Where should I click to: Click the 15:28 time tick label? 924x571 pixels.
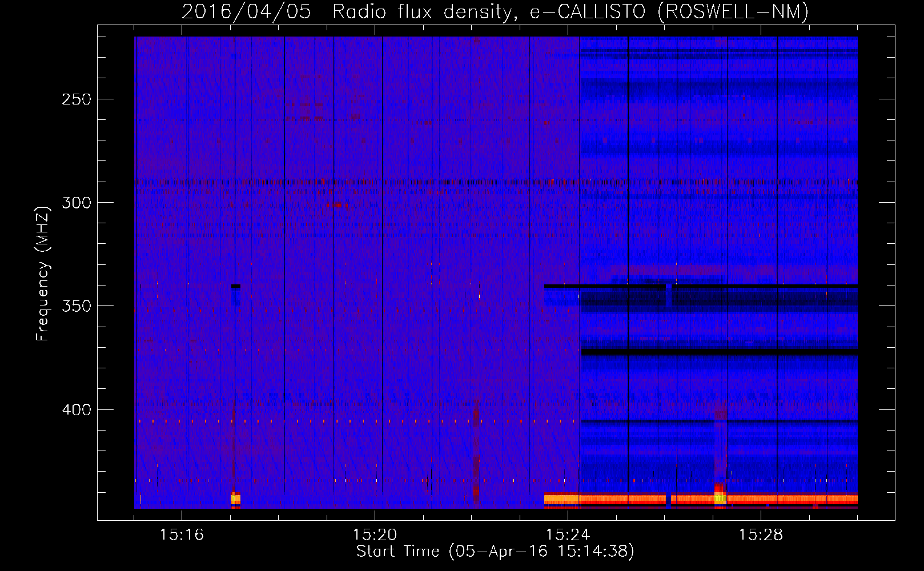pyautogui.click(x=761, y=534)
